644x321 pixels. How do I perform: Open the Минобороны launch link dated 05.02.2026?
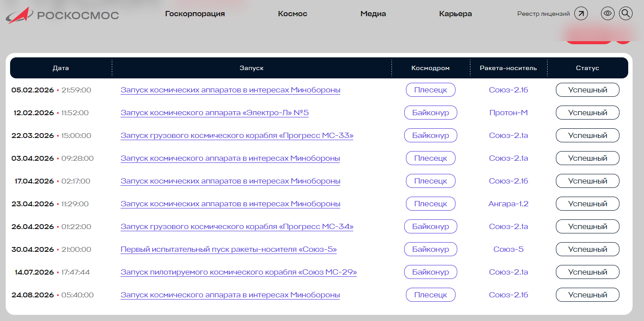coord(231,90)
